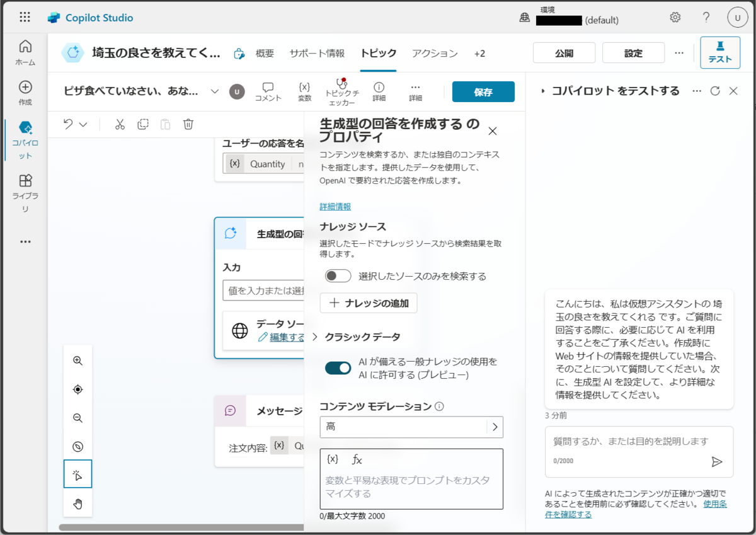756x535 pixels.
Task: Open the help question mark icon
Action: [706, 18]
